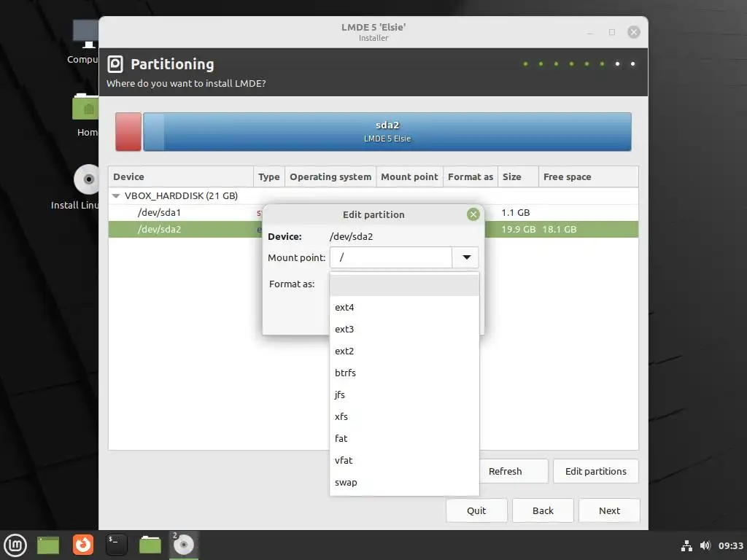The width and height of the screenshot is (747, 560).
Task: Click the Back button
Action: [543, 510]
